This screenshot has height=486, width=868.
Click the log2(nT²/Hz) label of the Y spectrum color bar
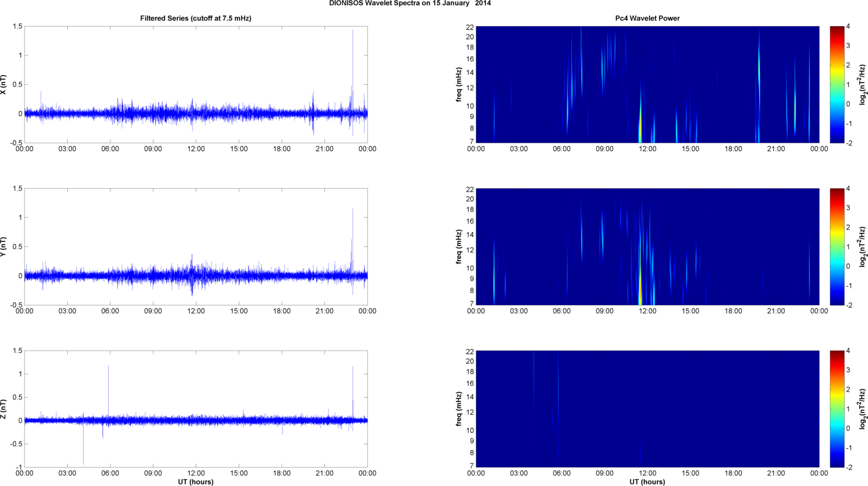[863, 247]
